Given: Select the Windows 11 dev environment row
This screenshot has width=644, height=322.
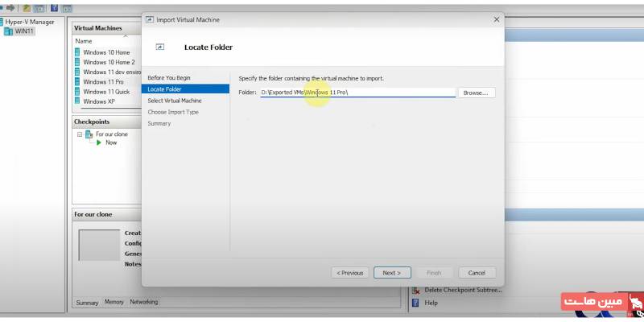Looking at the screenshot, I should [108, 72].
